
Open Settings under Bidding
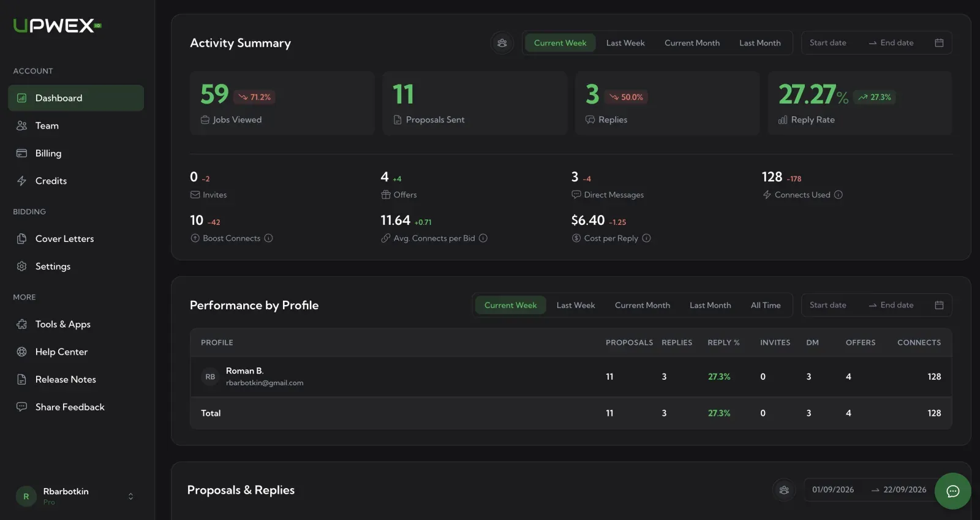(x=76, y=266)
